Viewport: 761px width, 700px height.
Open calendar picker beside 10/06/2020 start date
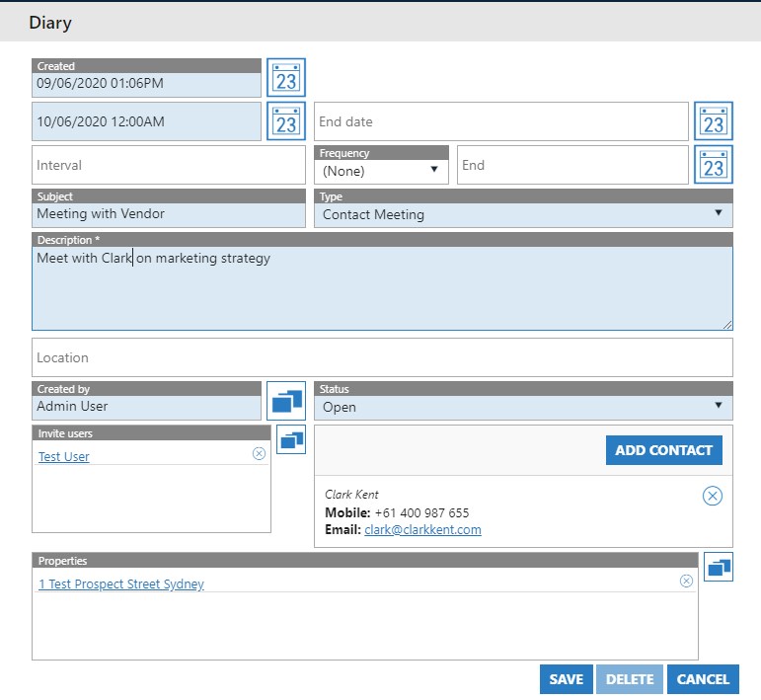[286, 121]
